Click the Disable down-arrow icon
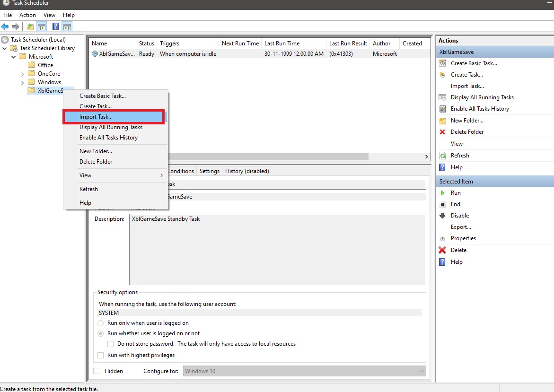The width and height of the screenshot is (554, 392). 442,216
